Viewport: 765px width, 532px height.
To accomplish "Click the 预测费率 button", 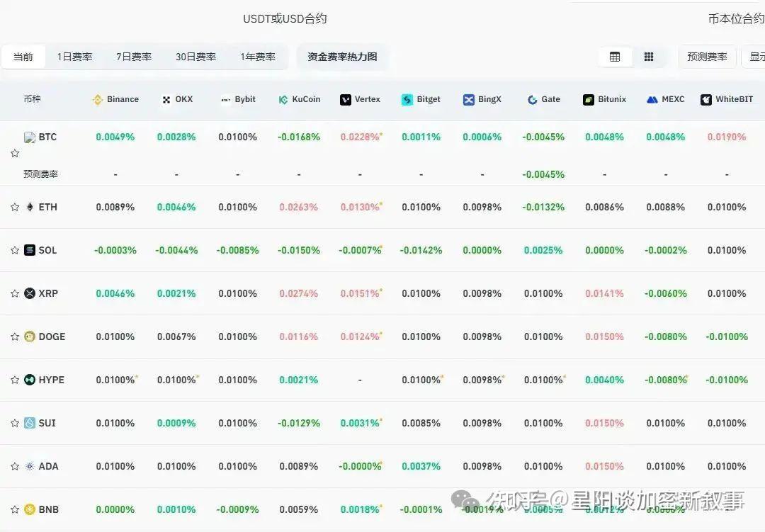I will tap(707, 56).
